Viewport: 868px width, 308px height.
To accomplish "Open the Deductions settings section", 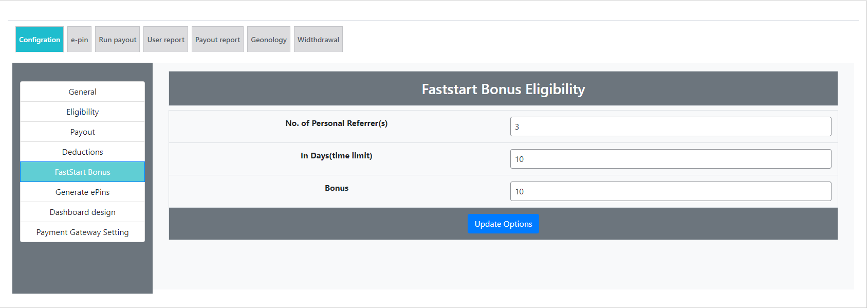I will tap(82, 152).
